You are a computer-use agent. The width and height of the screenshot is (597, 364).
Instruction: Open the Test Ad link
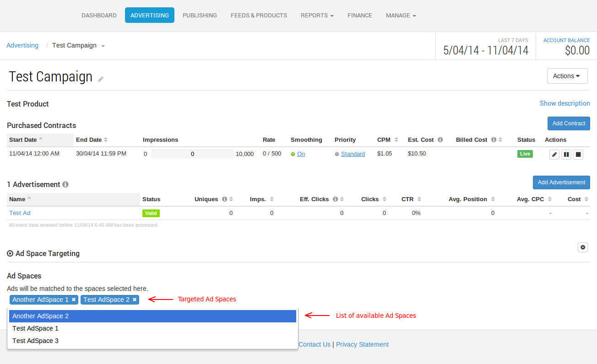click(x=20, y=213)
